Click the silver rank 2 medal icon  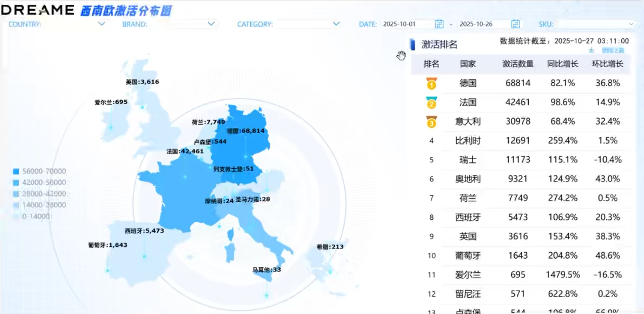(x=432, y=103)
